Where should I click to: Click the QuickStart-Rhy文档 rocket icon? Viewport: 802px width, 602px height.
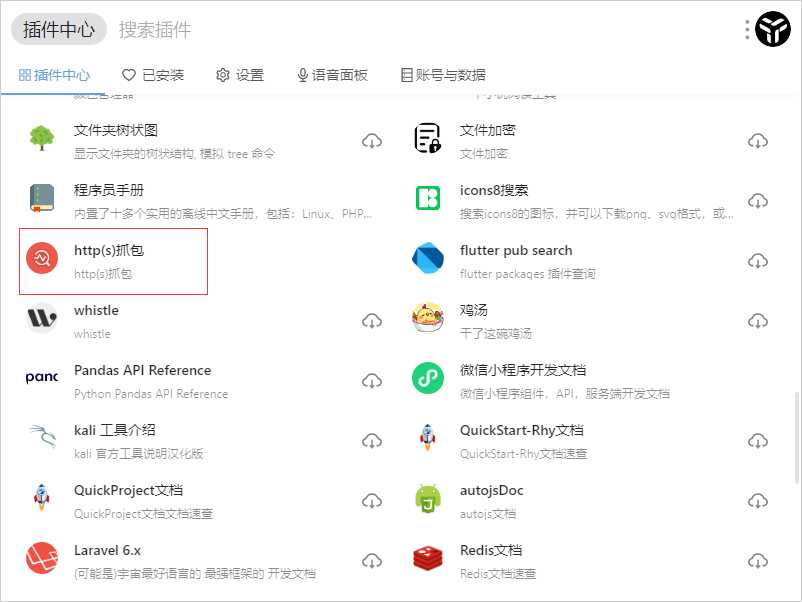[x=428, y=438]
